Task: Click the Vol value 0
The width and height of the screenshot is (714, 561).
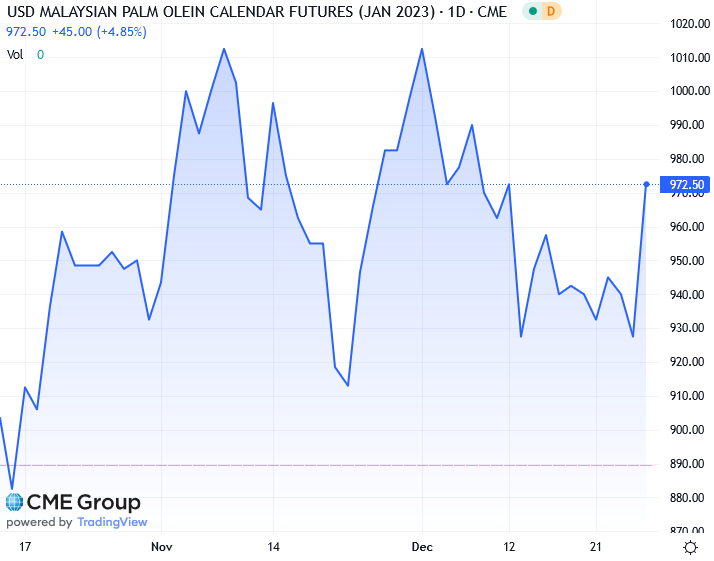Action: pos(40,55)
